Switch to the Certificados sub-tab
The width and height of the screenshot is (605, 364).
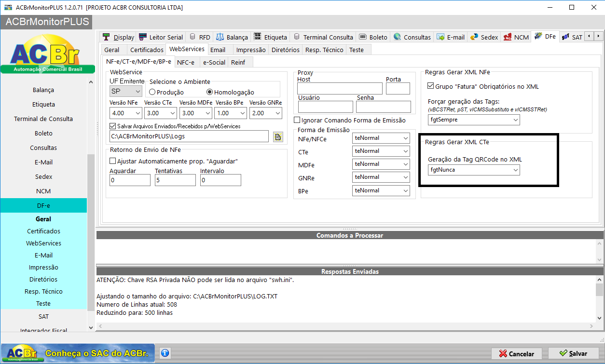147,50
